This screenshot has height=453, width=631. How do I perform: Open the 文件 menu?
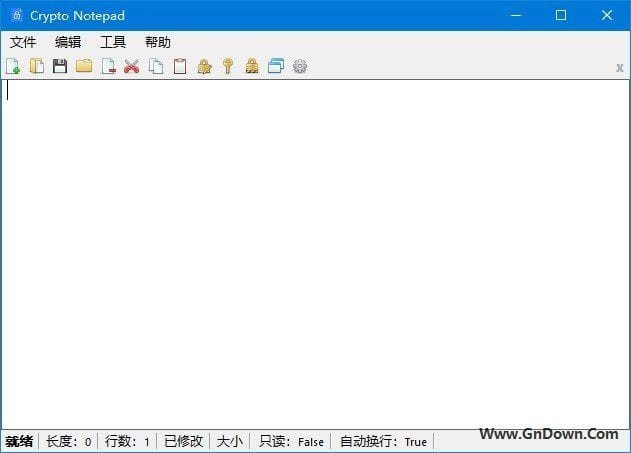(x=23, y=42)
